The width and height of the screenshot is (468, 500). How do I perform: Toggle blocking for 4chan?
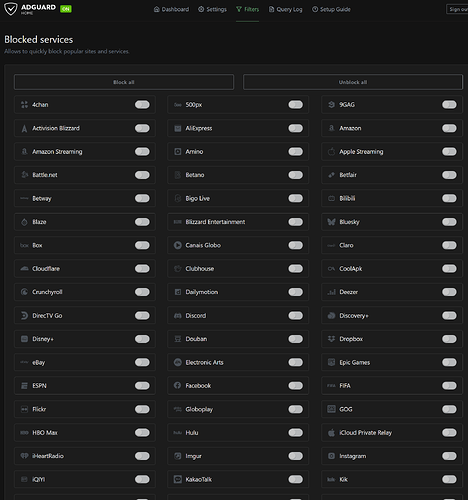pos(142,105)
